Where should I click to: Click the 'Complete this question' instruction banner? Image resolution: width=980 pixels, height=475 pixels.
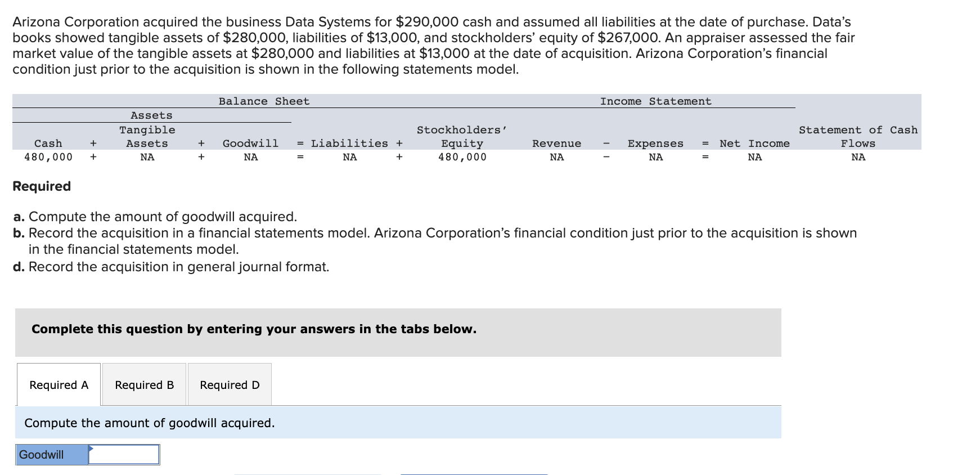pos(398,332)
